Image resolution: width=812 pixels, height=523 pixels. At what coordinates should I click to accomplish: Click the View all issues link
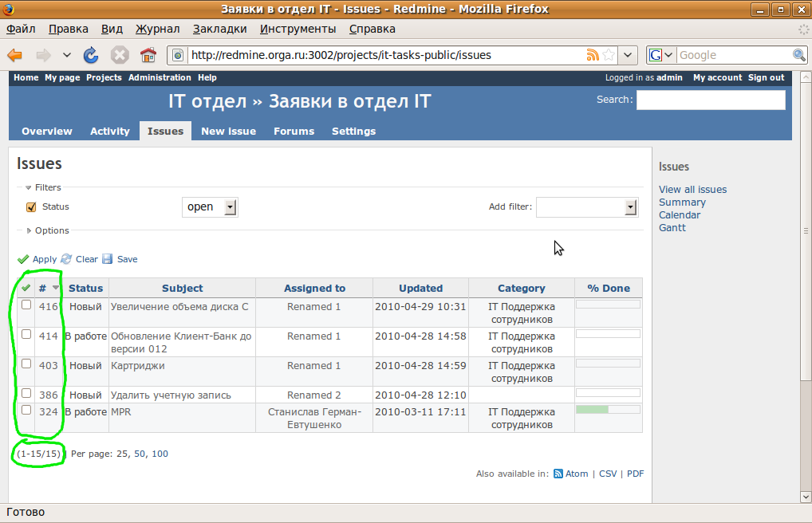[693, 190]
